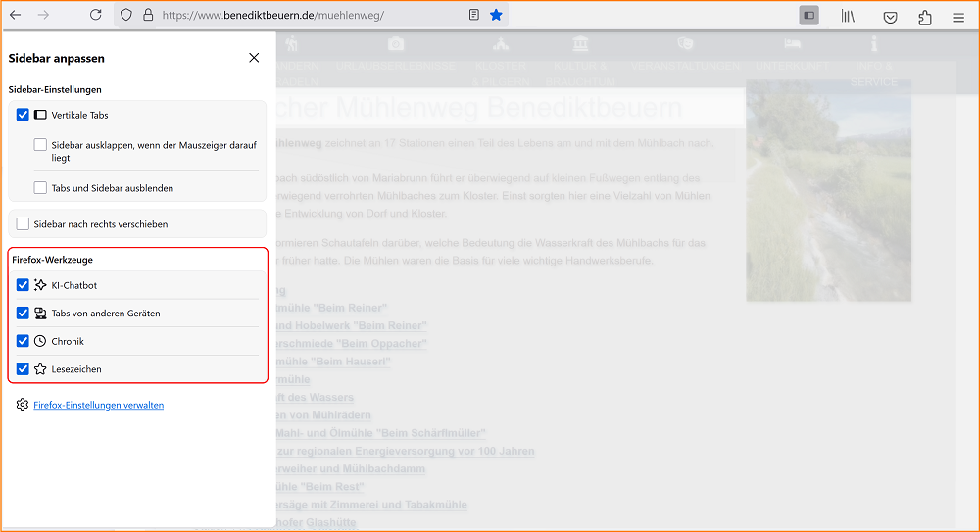This screenshot has width=980, height=532.
Task: Open the link ending "Beim Reiner" mühle
Action: coord(332,308)
